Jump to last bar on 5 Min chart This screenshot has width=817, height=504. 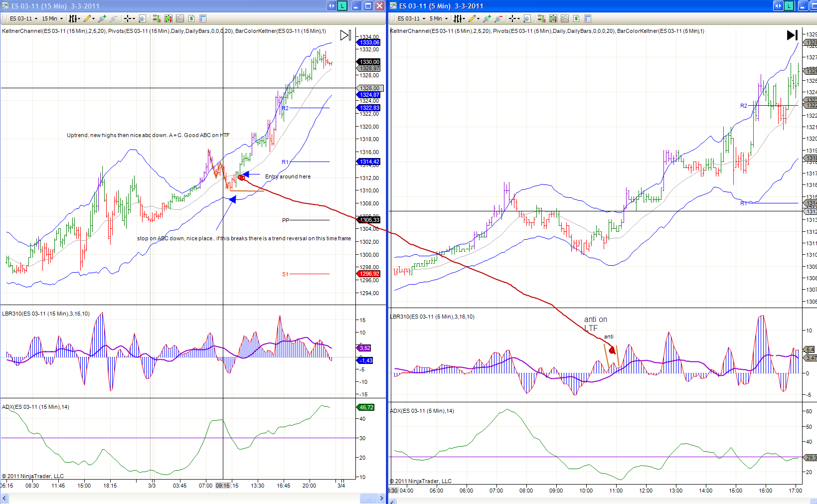792,35
